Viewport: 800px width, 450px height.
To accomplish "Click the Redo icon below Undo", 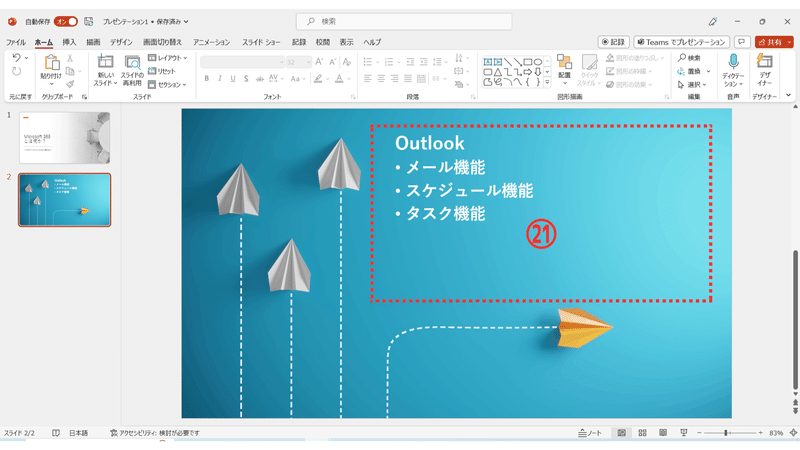I will [16, 71].
